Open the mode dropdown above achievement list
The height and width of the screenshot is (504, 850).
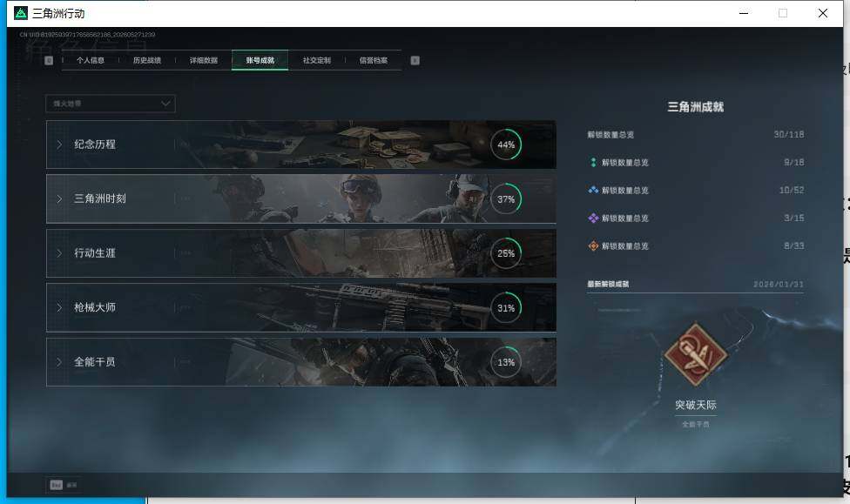111,104
